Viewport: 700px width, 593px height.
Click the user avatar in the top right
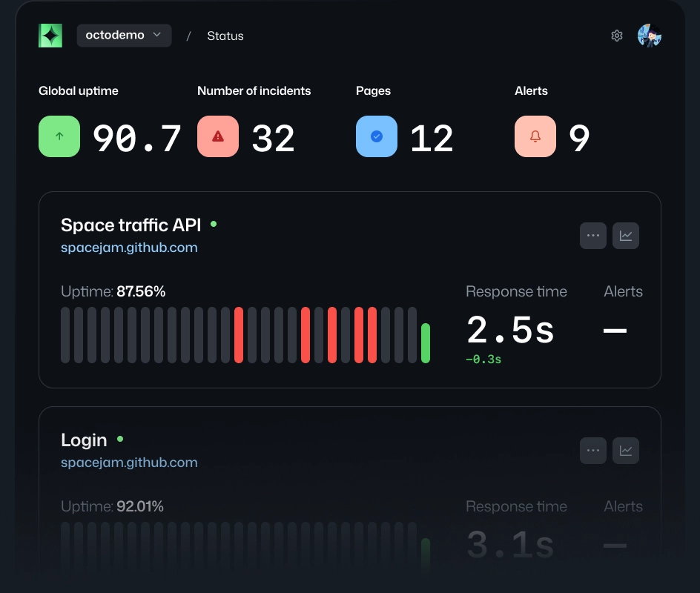click(x=650, y=35)
